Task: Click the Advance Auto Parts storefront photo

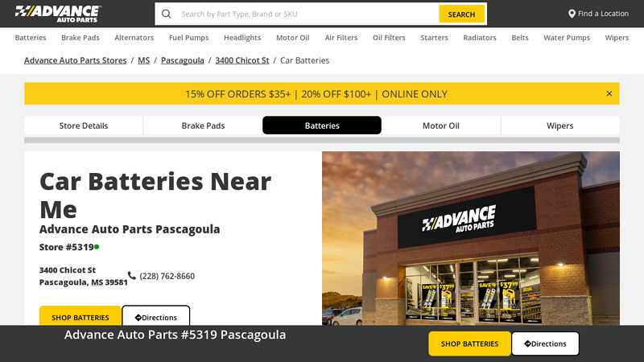Action: [471, 238]
